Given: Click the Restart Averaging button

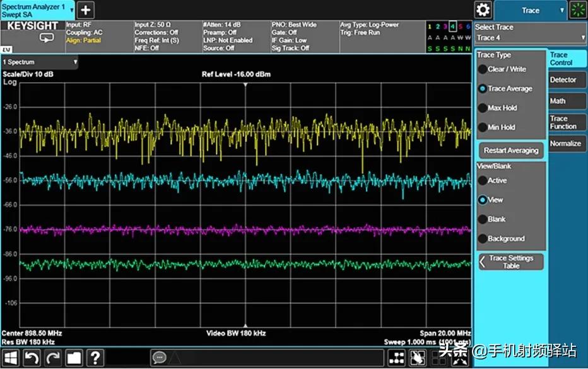Looking at the screenshot, I should 511,151.
